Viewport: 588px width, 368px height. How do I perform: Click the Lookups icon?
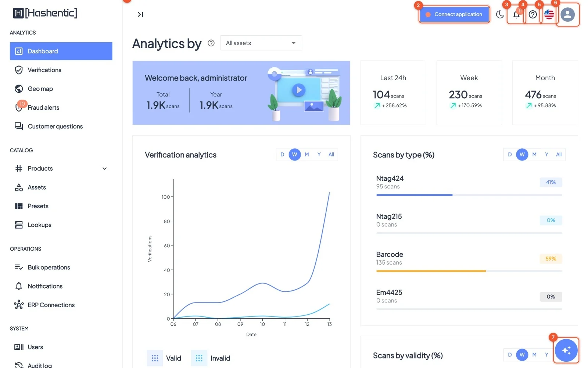[x=19, y=225]
